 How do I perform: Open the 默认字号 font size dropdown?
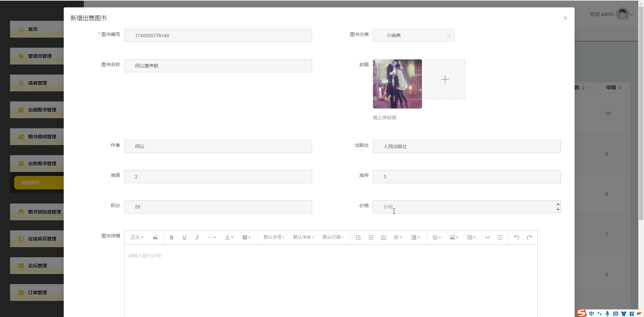(x=274, y=237)
